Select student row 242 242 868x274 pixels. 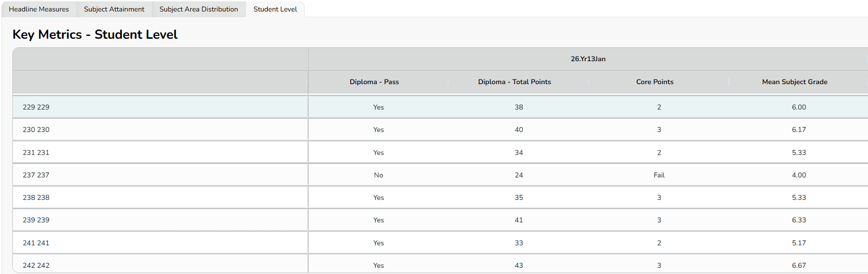click(x=36, y=265)
